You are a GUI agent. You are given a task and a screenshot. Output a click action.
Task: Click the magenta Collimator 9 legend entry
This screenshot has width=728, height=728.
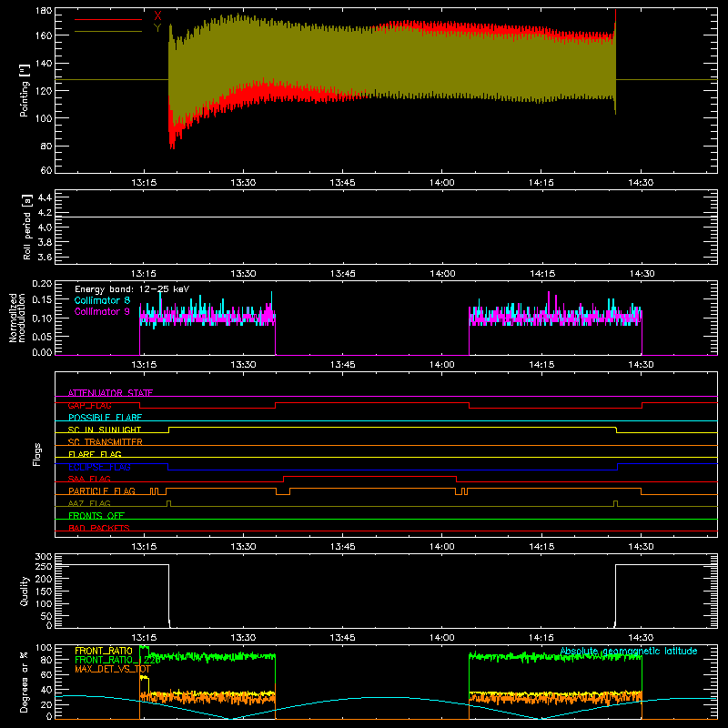[x=102, y=311]
